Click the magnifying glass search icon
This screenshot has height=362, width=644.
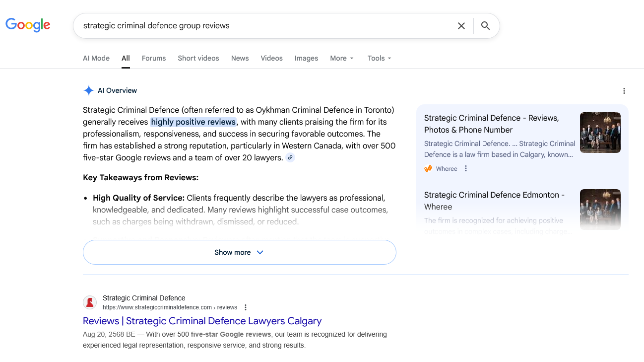(x=485, y=26)
